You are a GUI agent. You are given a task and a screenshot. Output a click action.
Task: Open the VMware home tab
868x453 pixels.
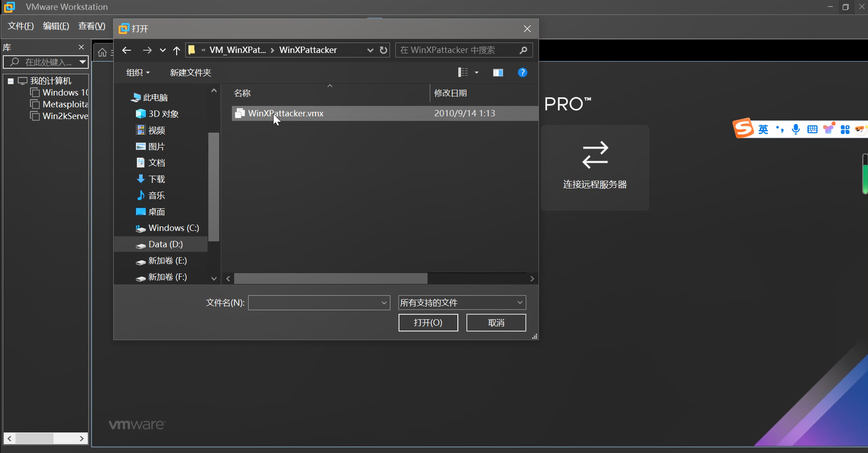(x=102, y=52)
